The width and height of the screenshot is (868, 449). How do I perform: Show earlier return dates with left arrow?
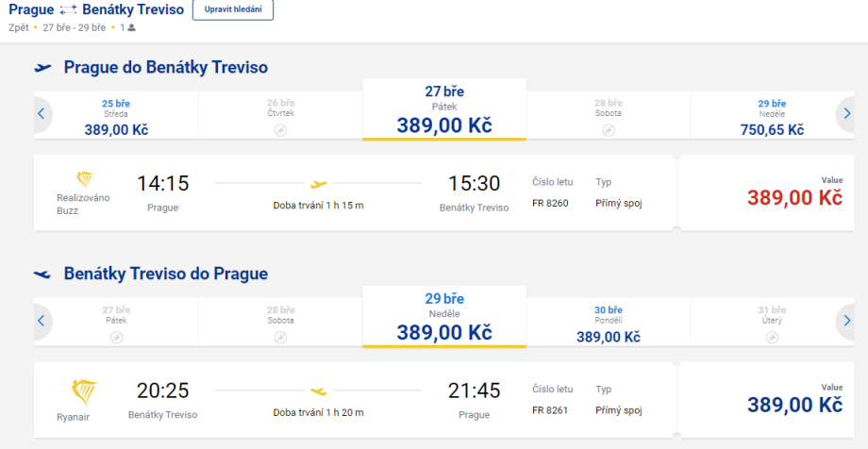tap(41, 321)
